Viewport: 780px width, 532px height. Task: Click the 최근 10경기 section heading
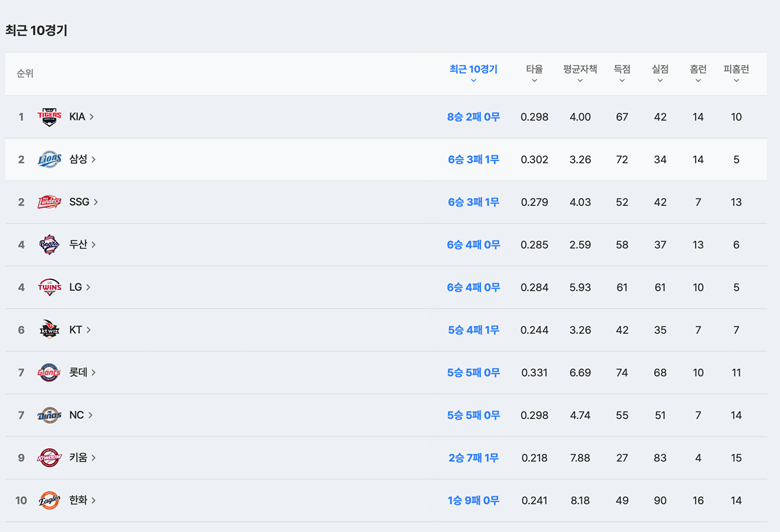[x=36, y=30]
